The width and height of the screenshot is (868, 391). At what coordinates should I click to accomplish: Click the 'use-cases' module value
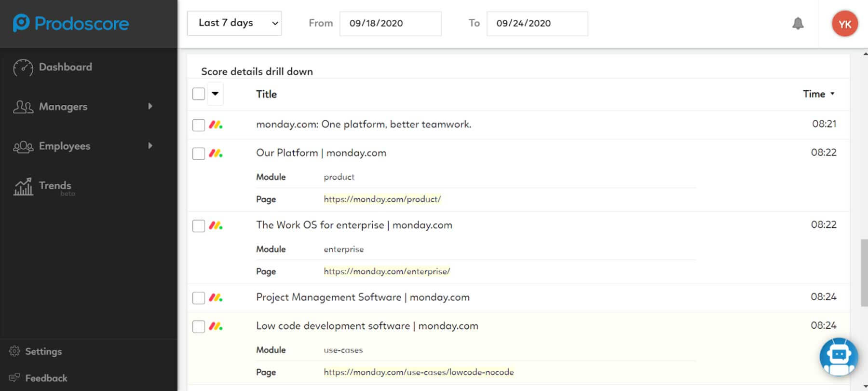(343, 350)
